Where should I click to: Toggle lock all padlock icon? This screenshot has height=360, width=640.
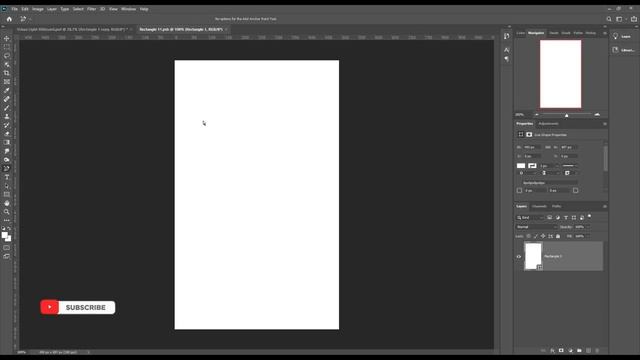[x=558, y=236]
